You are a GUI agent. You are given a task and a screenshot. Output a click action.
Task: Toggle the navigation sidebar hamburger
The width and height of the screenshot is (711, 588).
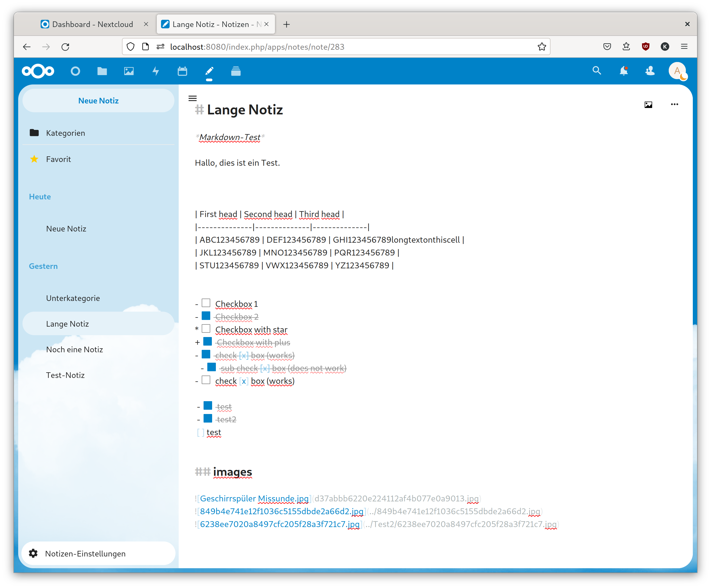192,98
